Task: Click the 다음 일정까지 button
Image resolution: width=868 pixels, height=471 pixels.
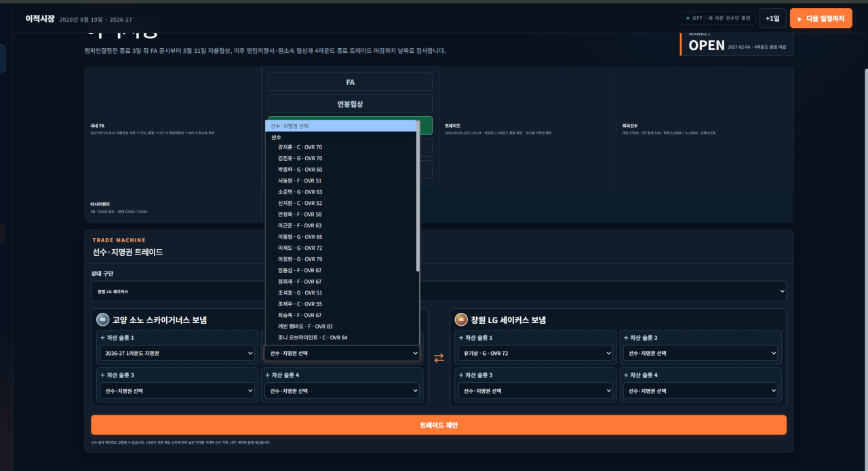Action: (x=821, y=18)
